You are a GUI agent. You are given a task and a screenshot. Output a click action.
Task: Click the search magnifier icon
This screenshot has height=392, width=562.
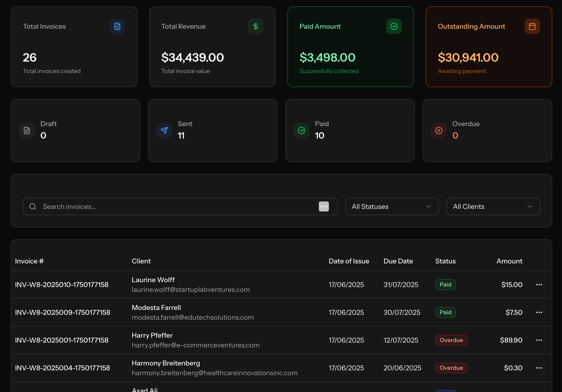33,206
